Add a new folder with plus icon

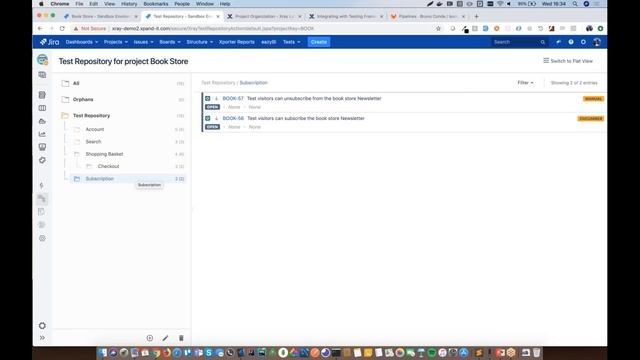point(150,338)
